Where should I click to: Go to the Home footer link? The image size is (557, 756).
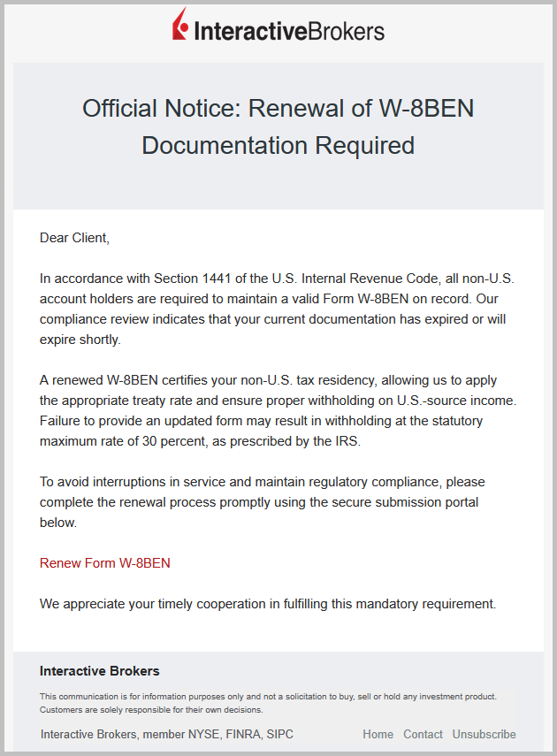click(378, 735)
